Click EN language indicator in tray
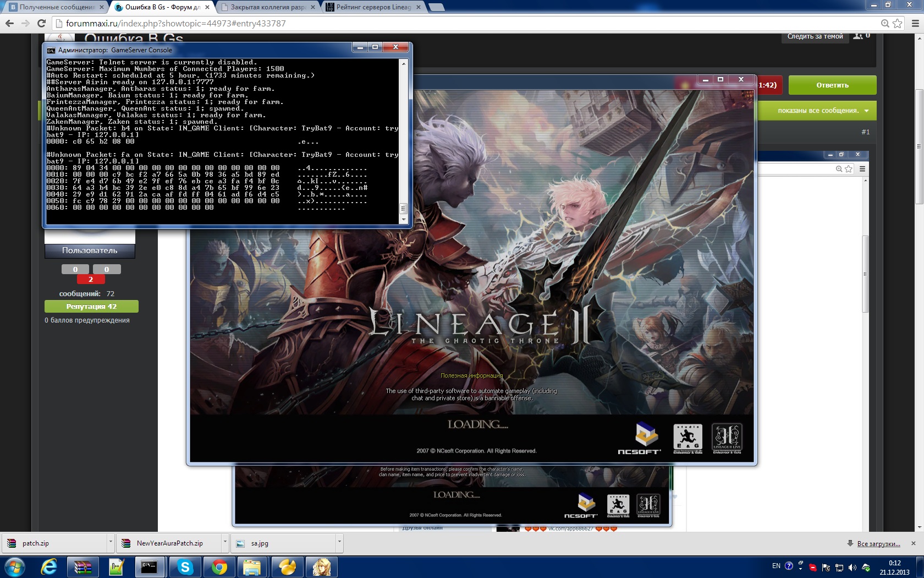924x578 pixels. pyautogui.click(x=776, y=566)
